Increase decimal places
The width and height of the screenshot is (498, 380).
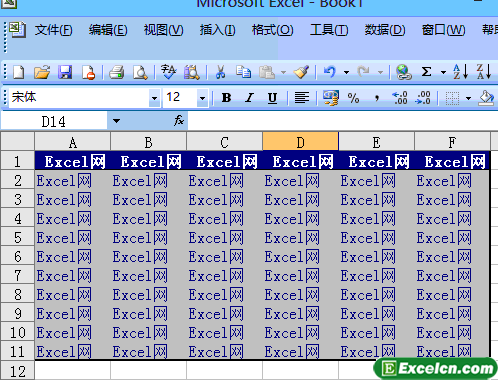(400, 98)
